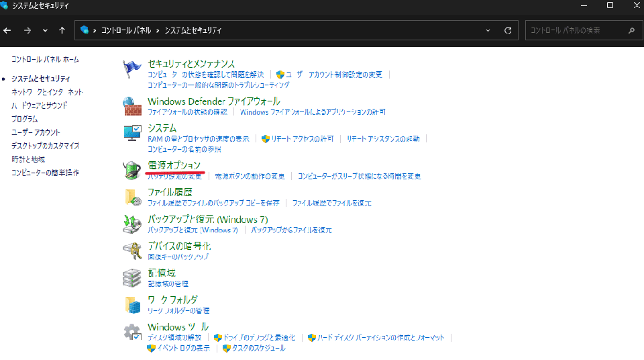The height and width of the screenshot is (360, 644).
Task: Click the search magnifier icon
Action: point(631,30)
